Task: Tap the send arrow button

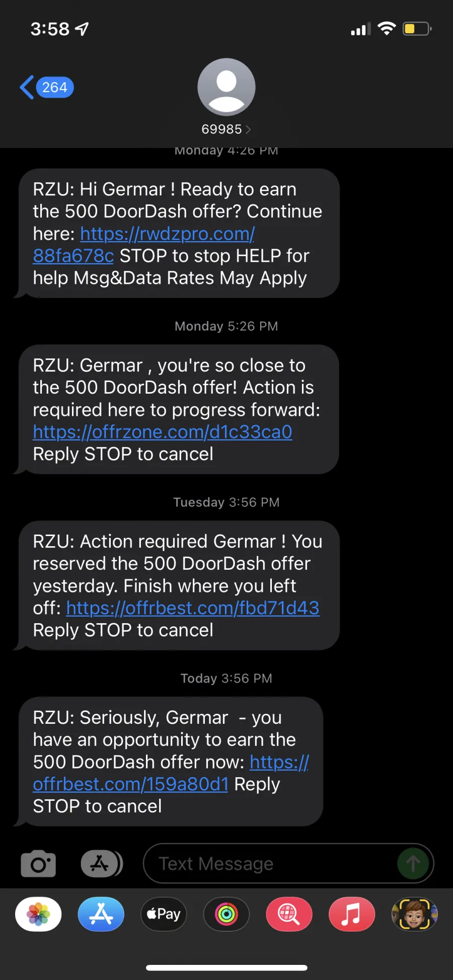Action: coord(413,864)
